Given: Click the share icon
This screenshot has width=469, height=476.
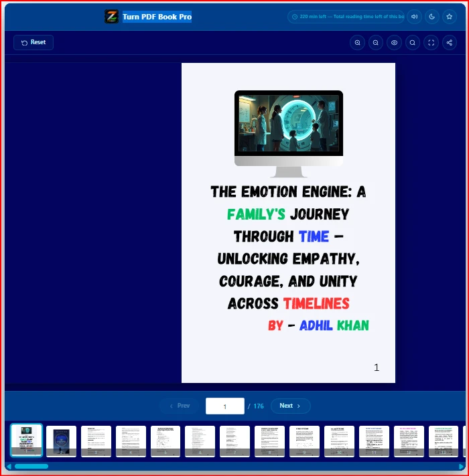Looking at the screenshot, I should (x=450, y=42).
